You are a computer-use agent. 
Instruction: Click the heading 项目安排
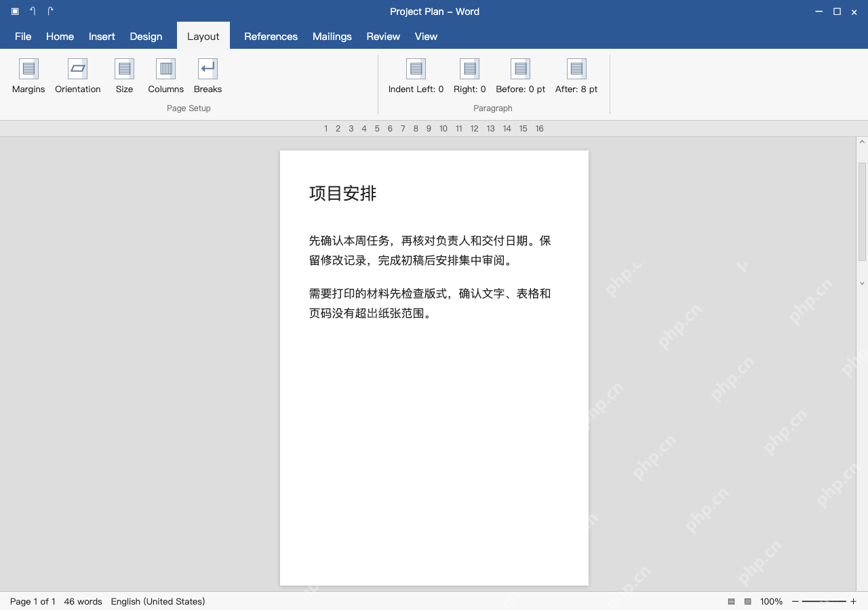[x=342, y=194]
